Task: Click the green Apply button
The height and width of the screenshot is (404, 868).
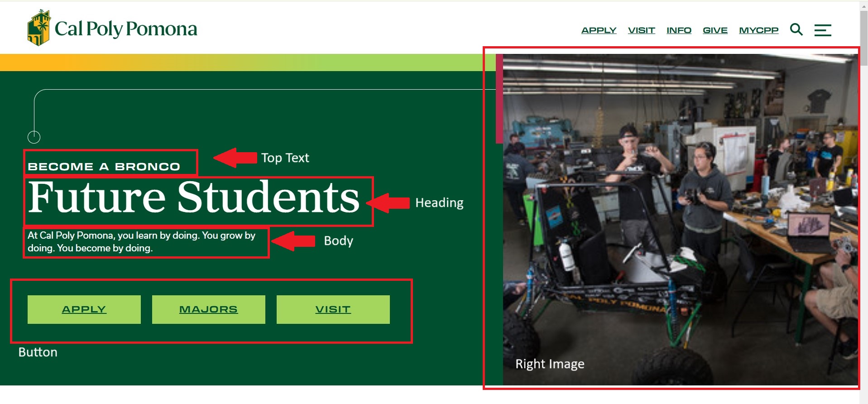Action: [84, 309]
